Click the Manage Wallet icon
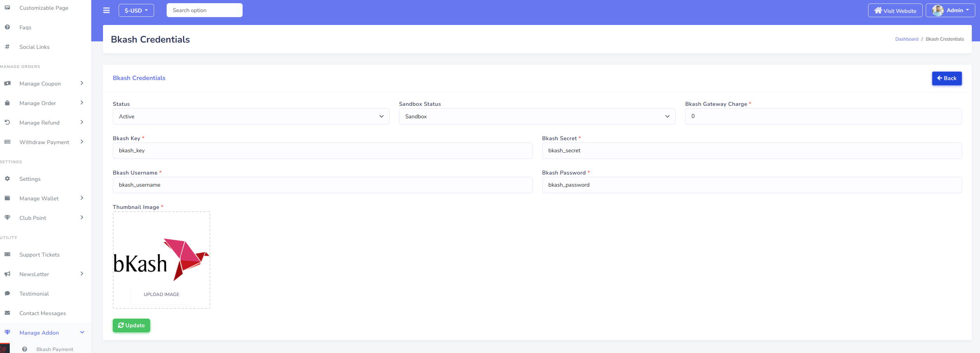980x353 pixels. point(7,198)
